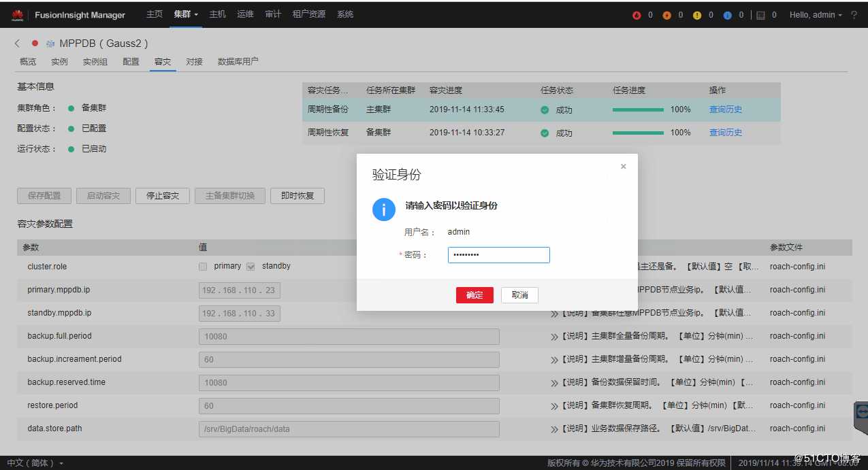Click the 周期性恢复 progress bar
The image size is (868, 470).
[x=638, y=133]
